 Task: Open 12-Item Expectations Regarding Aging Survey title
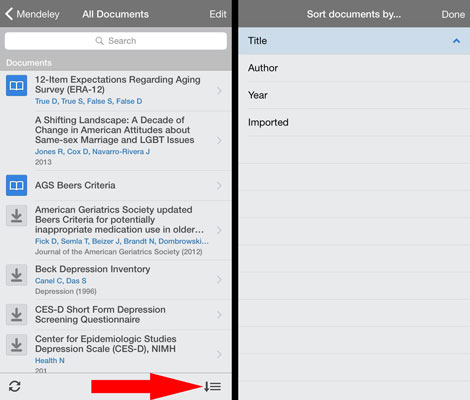[118, 85]
